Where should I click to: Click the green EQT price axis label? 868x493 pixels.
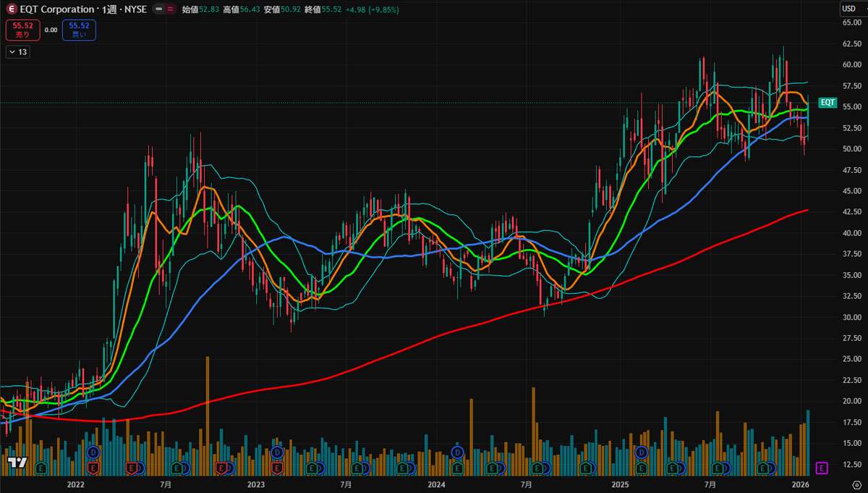point(827,103)
